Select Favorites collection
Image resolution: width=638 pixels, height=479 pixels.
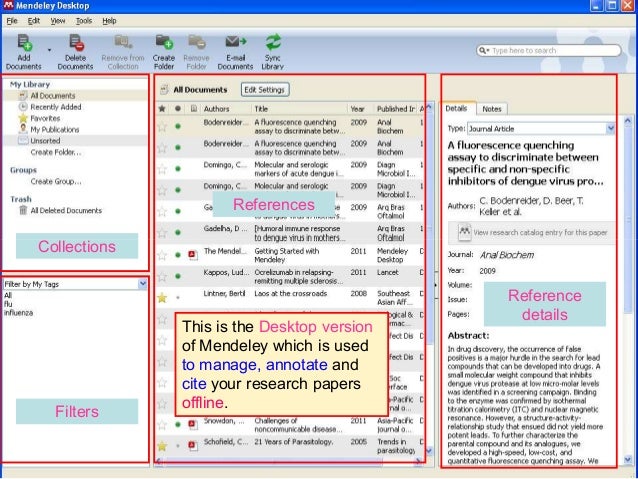point(45,118)
